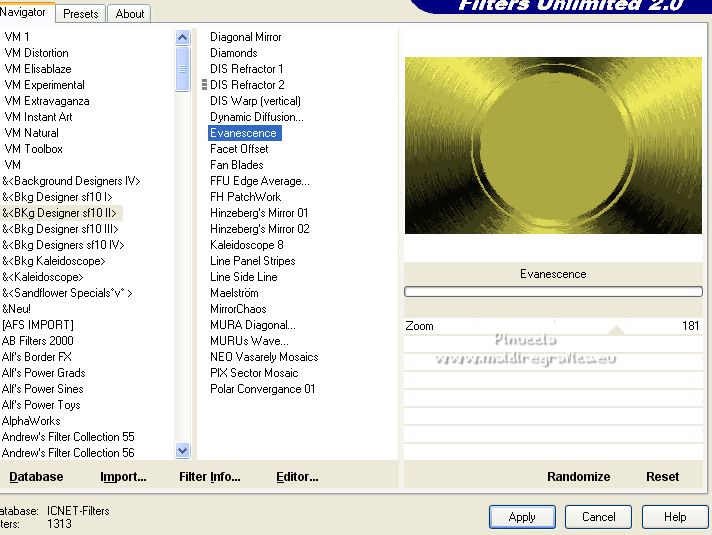Click the Evanescence preview image

tap(553, 145)
